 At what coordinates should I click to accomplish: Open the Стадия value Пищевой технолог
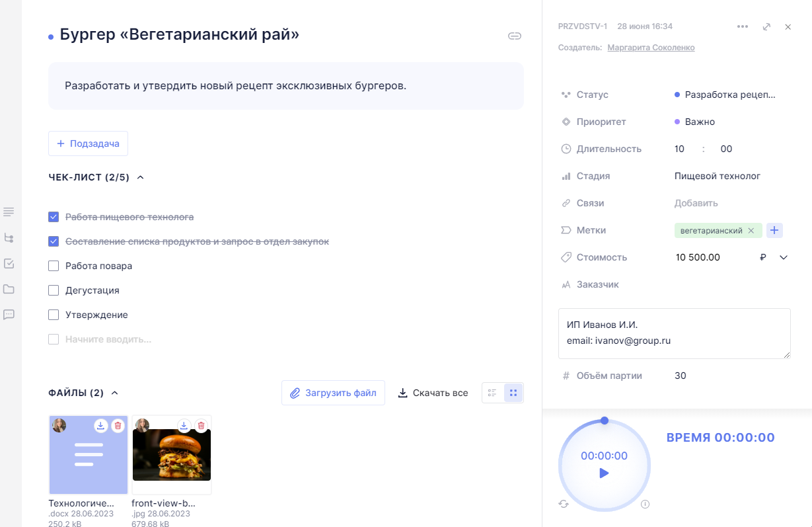coord(718,176)
